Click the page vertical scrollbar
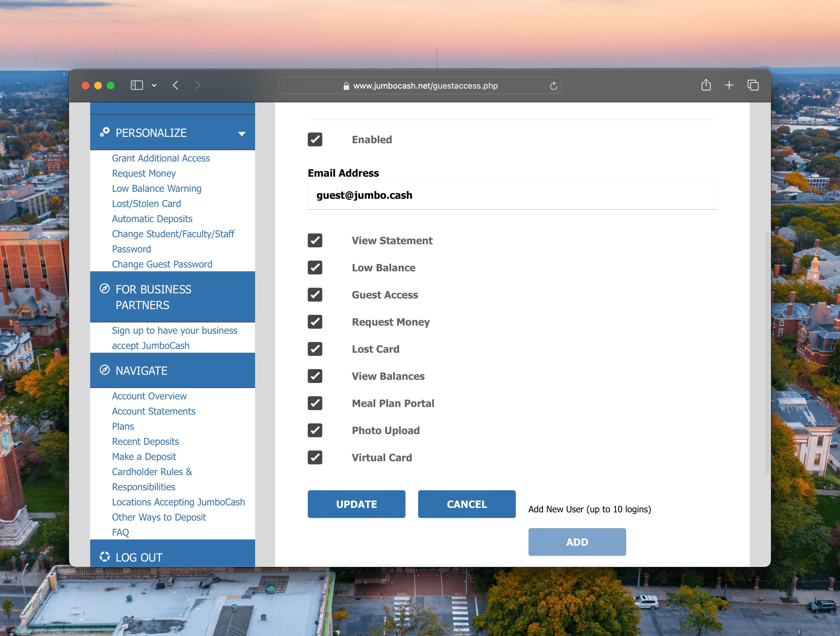The height and width of the screenshot is (636, 840). pyautogui.click(x=767, y=353)
